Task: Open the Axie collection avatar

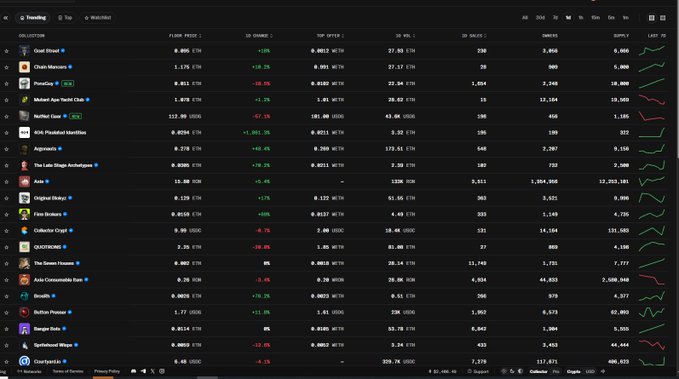Action: point(24,181)
